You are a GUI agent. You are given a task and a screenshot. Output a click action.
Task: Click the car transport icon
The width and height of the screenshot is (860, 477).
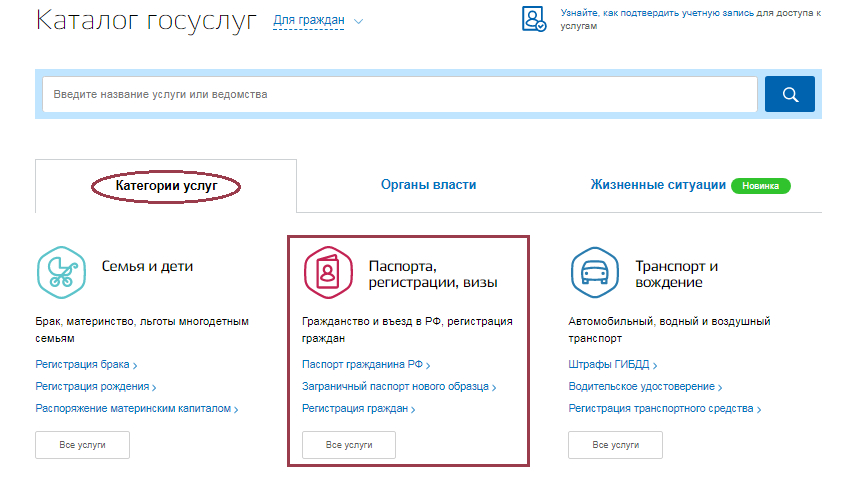[x=592, y=269]
